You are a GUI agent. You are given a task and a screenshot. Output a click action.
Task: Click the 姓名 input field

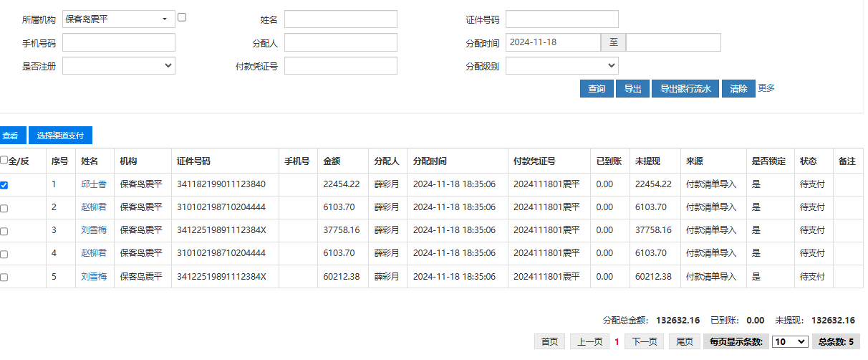pos(341,19)
